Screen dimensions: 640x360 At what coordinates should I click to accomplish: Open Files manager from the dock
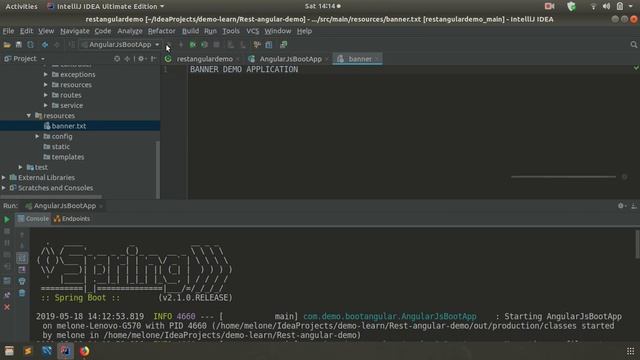click(x=9, y=351)
